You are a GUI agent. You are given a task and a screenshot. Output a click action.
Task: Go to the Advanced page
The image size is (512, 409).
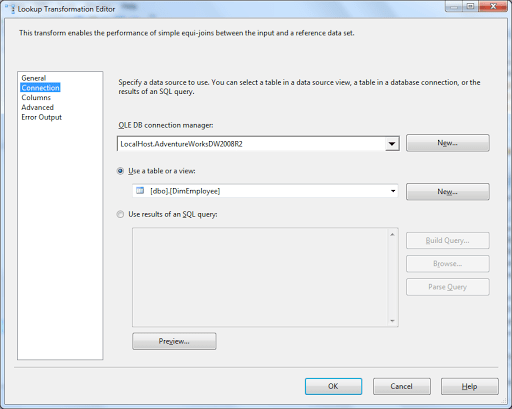tap(37, 107)
